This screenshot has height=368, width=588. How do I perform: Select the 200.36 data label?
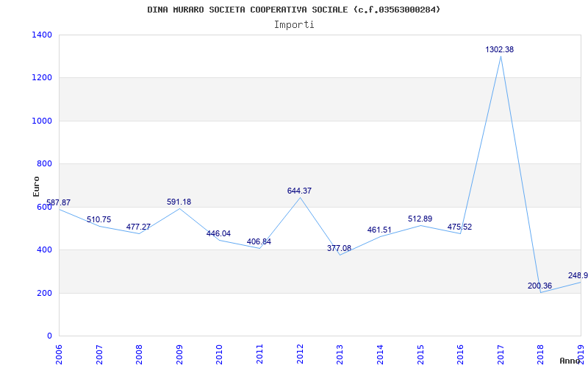[x=539, y=286]
